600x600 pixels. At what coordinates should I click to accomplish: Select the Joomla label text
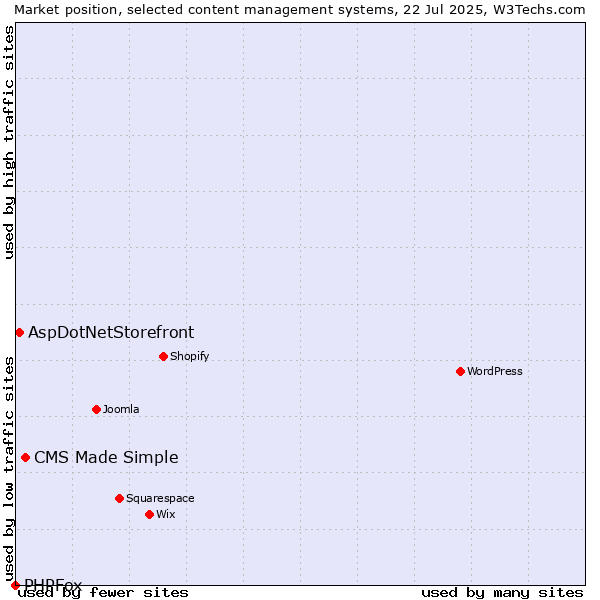[121, 409]
